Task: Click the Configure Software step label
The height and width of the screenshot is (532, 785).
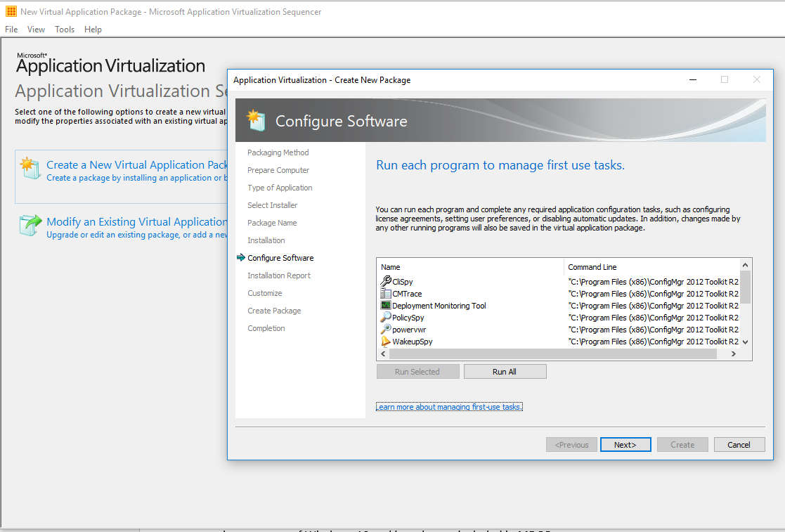Action: pyautogui.click(x=280, y=257)
